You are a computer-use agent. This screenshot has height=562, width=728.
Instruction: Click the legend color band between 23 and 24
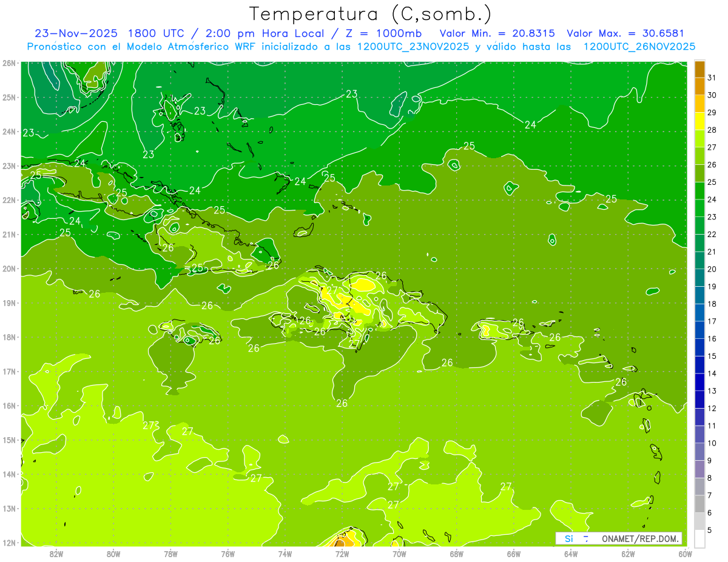click(x=699, y=209)
